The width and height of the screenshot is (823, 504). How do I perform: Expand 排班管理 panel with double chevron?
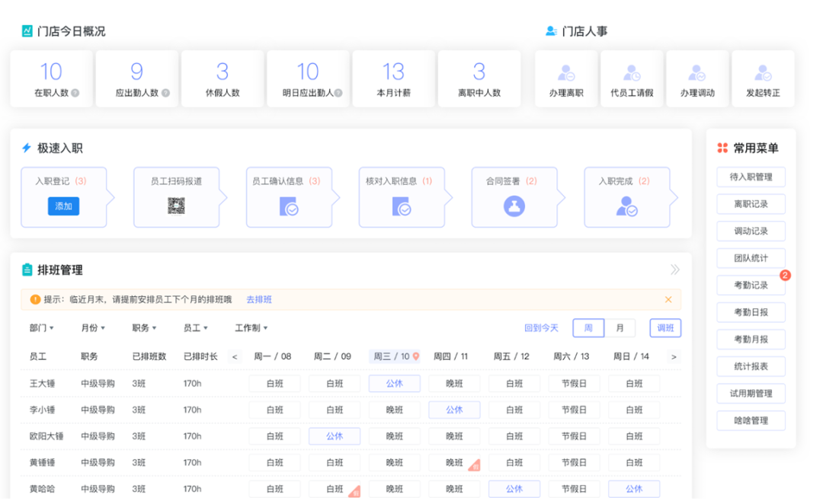point(675,270)
